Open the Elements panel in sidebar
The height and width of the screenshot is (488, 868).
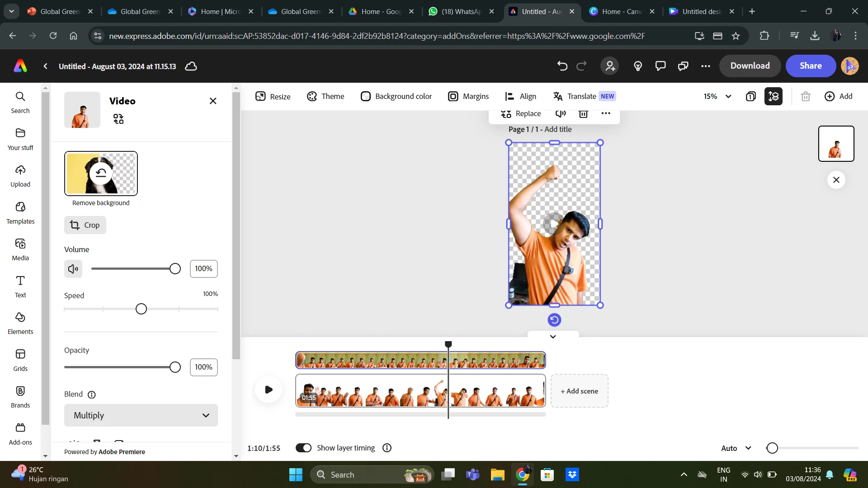[20, 323]
